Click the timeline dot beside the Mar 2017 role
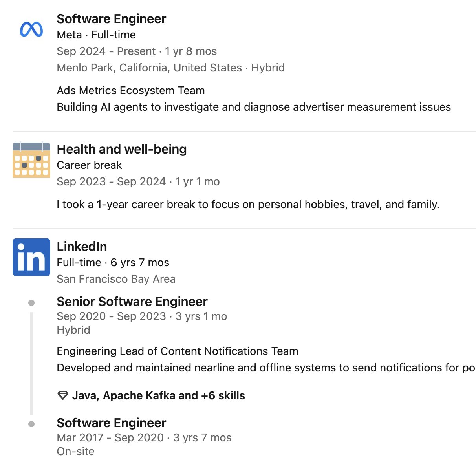This screenshot has width=476, height=461. [x=31, y=424]
